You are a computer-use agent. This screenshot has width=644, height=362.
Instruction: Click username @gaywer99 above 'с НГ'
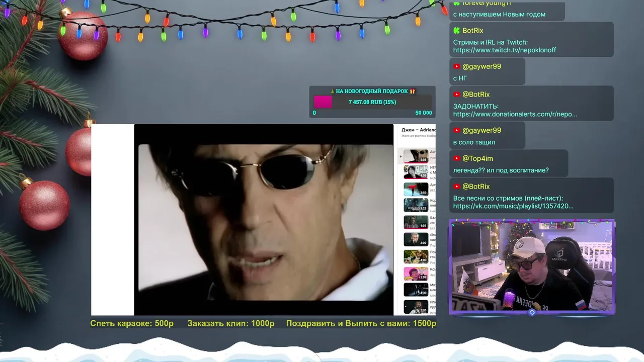[482, 66]
